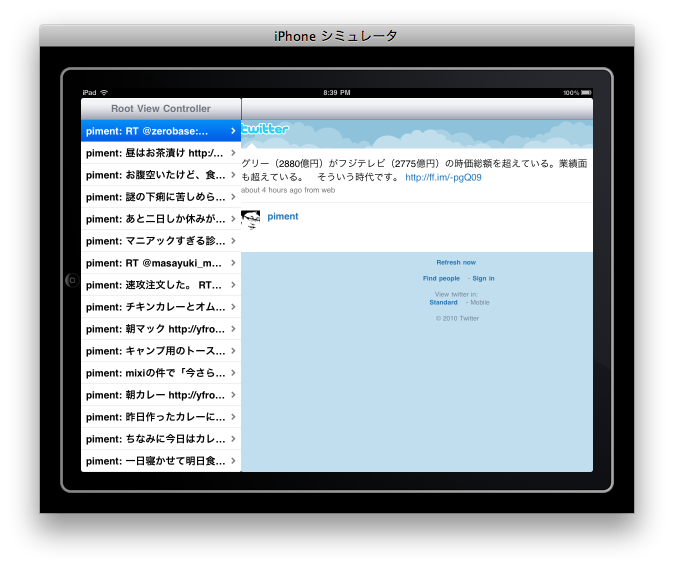
Task: Click the Wi-Fi status icon
Action: tap(104, 92)
